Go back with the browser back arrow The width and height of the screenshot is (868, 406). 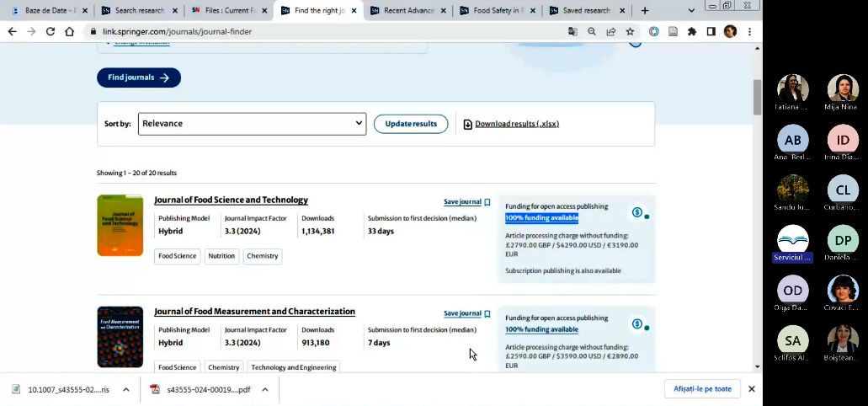point(12,31)
